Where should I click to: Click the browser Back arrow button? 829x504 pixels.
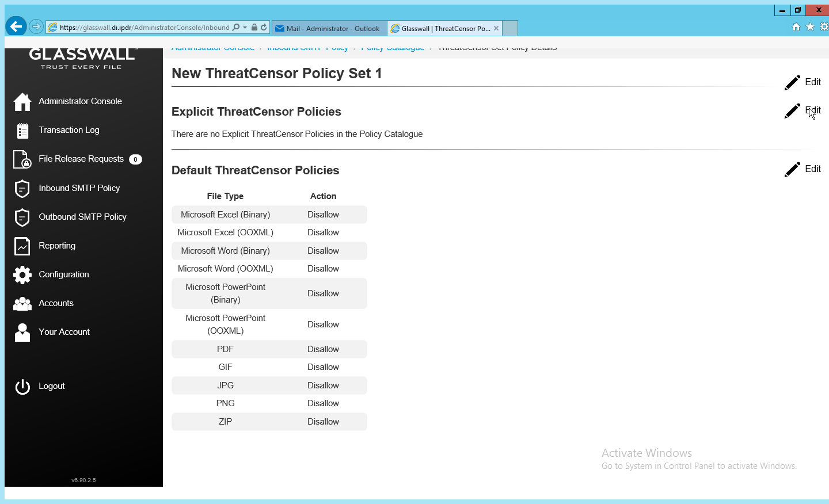pyautogui.click(x=16, y=26)
